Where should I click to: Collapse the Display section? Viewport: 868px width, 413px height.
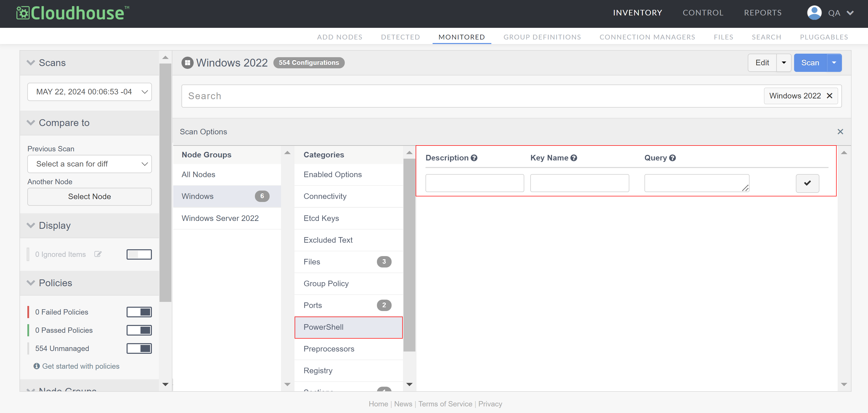point(31,225)
